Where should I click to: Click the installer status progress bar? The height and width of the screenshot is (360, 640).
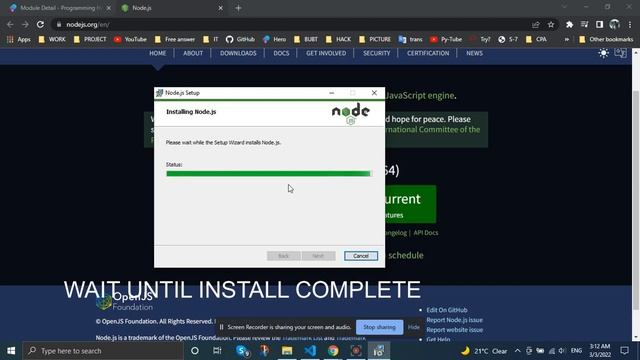(x=269, y=174)
